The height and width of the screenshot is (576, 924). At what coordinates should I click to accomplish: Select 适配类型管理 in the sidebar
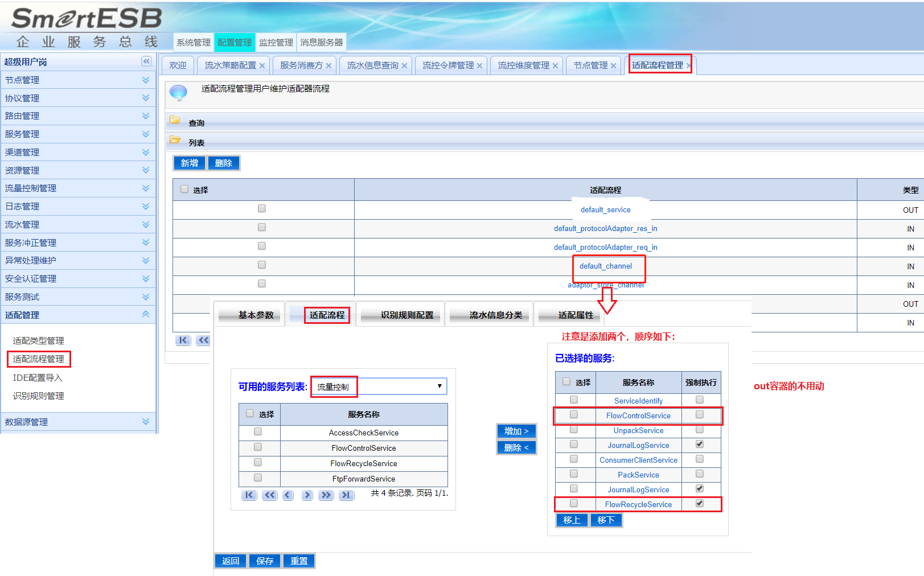[39, 340]
